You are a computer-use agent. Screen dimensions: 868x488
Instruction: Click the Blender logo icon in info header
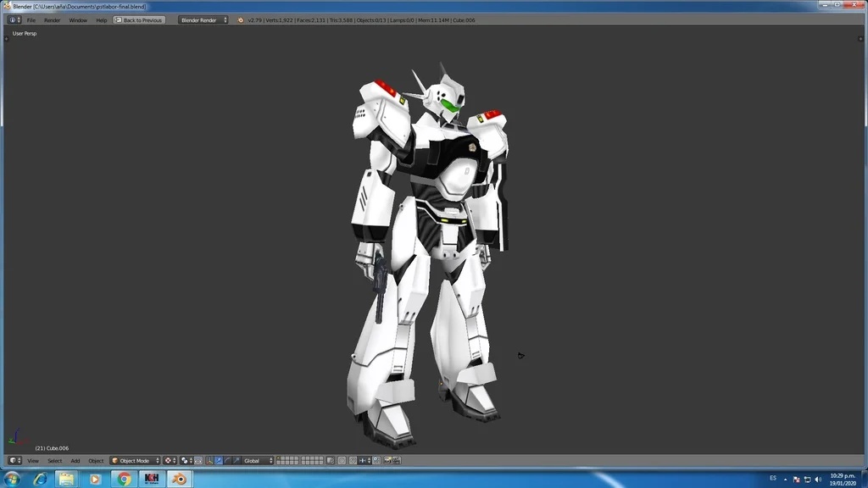pos(240,20)
